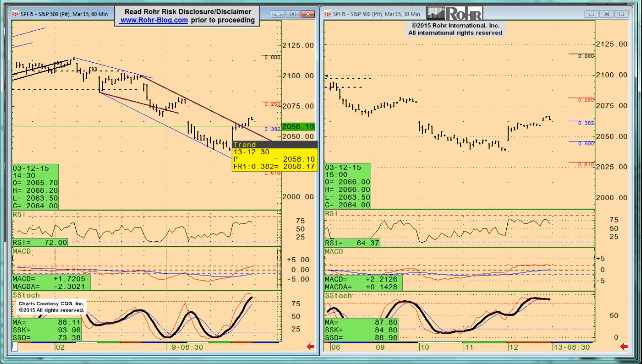Click the red arrow on the 30 Min chart
Viewport: 642px width, 364px height.
tap(623, 347)
